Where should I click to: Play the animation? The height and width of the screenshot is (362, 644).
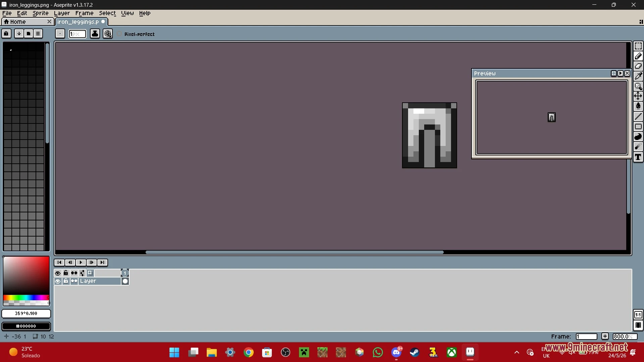[x=81, y=262]
